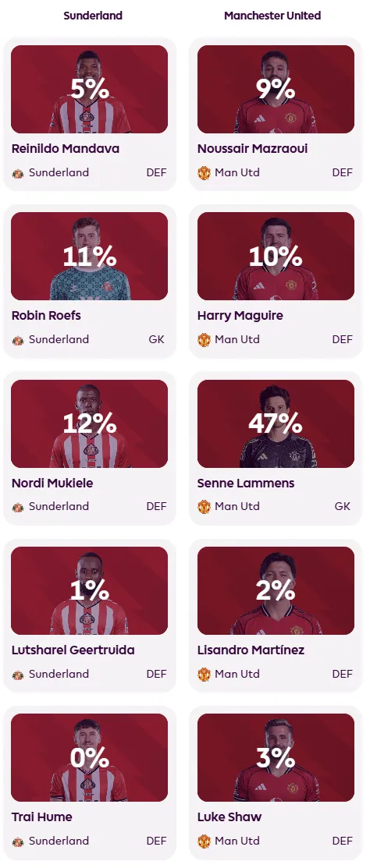Click Man Utd crest under Senne Lammens

point(204,506)
